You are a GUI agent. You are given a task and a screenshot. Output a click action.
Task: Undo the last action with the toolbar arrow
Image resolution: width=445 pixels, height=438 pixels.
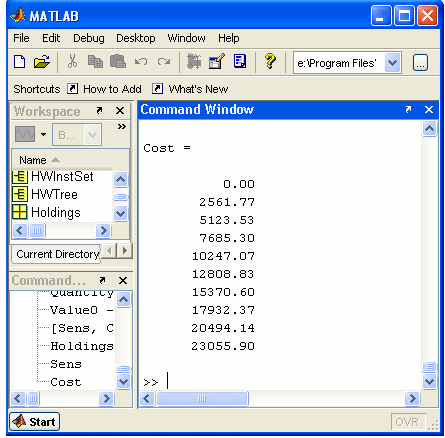(141, 62)
